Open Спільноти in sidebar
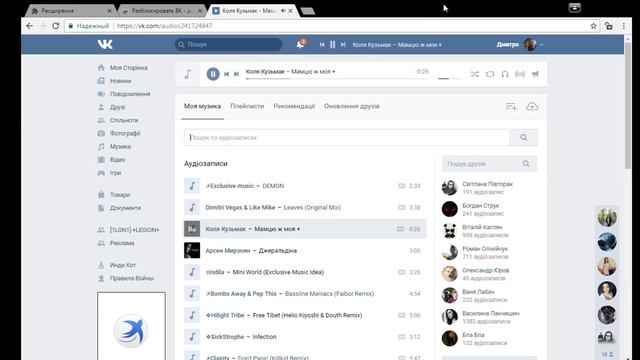640x360 pixels. click(118, 120)
